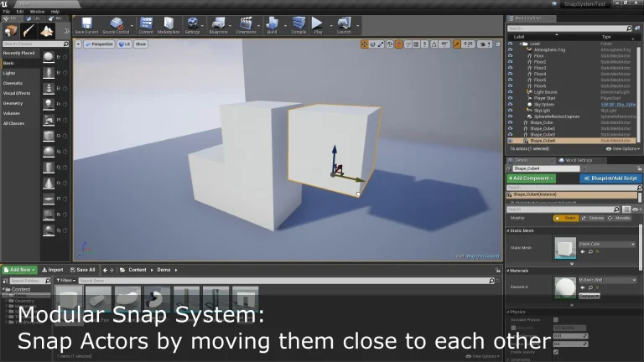Click the Blueprints toolbar icon

pos(218,24)
